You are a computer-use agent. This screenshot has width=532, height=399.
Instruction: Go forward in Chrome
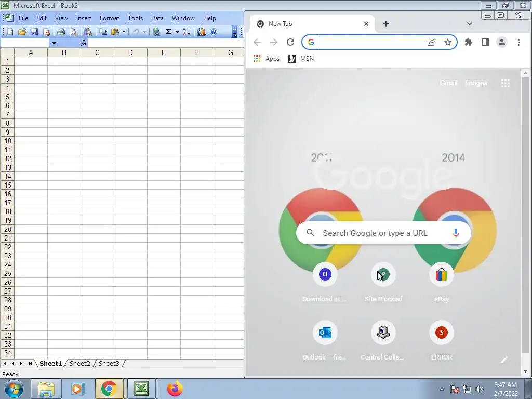pos(274,42)
